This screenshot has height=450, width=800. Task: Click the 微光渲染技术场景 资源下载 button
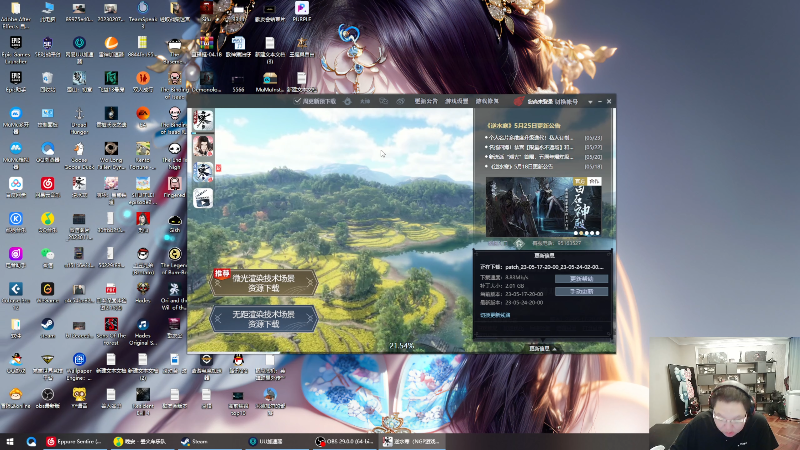(263, 283)
